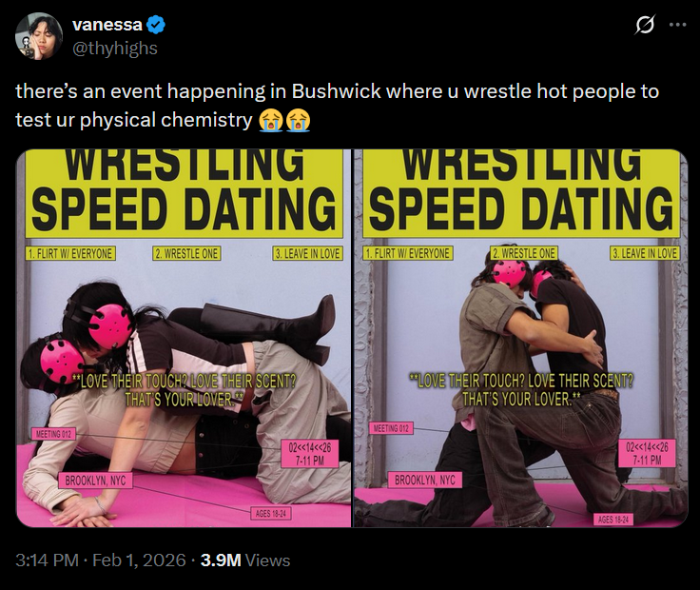
Task: Click the tweet text mentioning Bushwick
Action: [337, 106]
